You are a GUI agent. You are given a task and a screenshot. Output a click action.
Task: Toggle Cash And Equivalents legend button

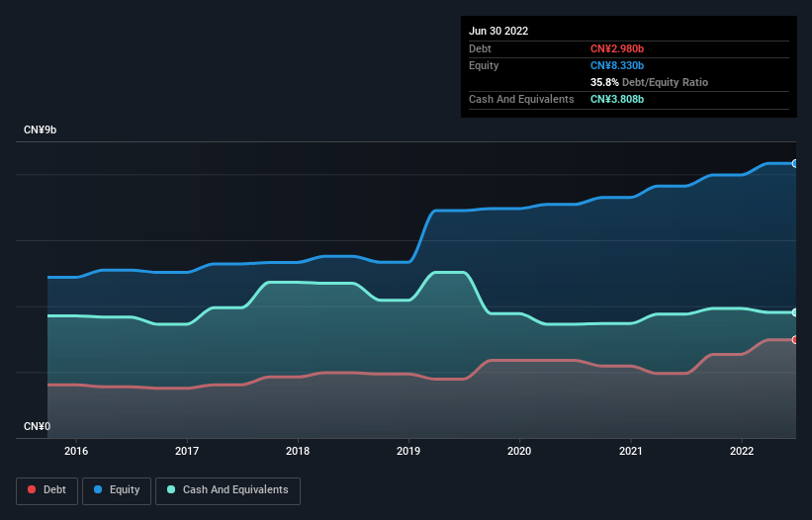coord(227,490)
